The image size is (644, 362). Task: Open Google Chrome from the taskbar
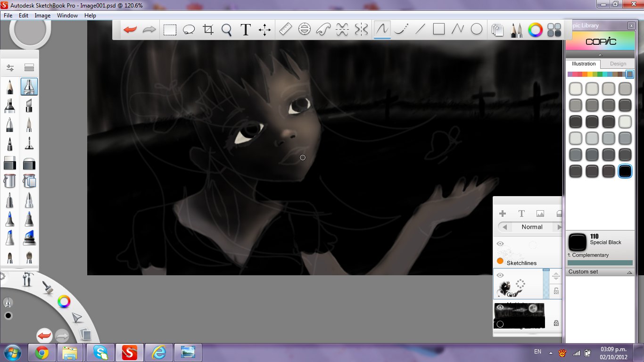(41, 353)
